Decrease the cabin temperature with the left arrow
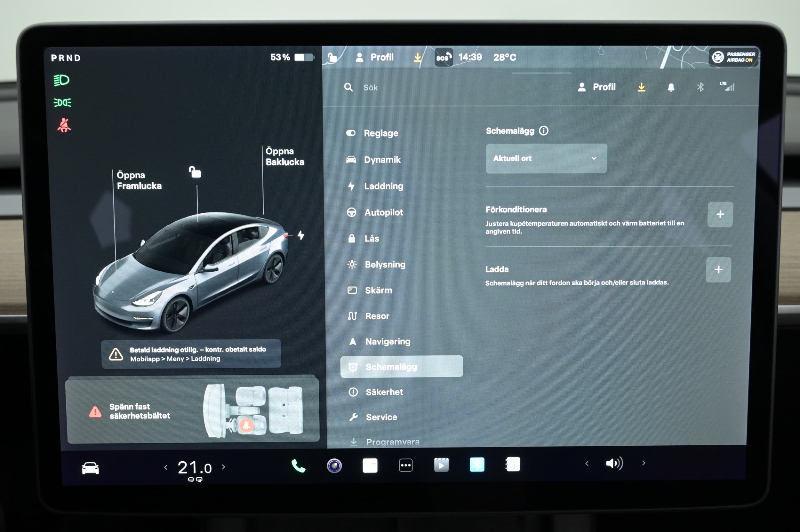 pyautogui.click(x=166, y=467)
